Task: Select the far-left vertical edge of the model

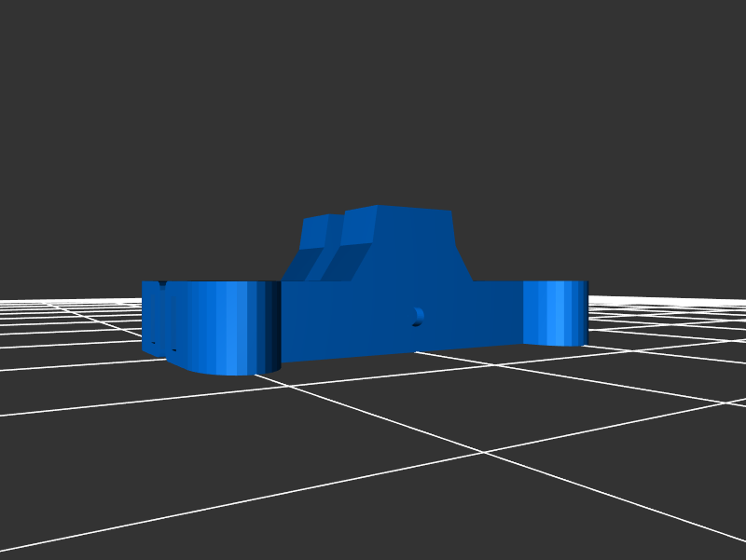Action: tap(144, 317)
